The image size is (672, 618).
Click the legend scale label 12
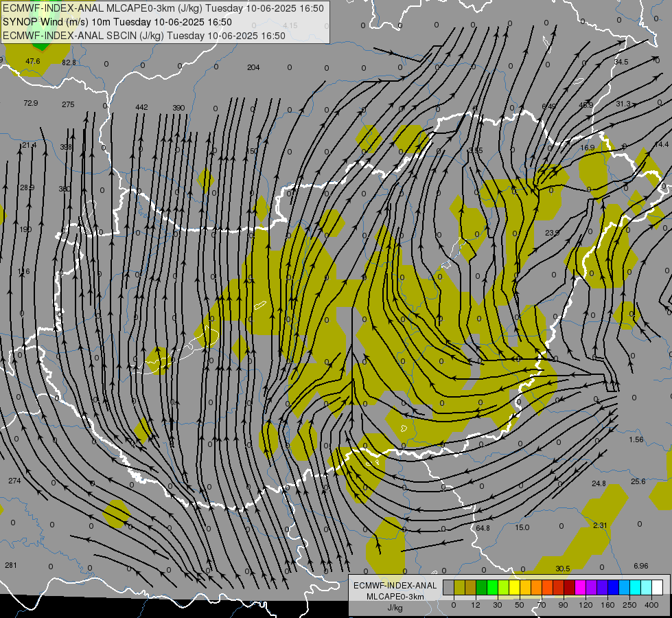[x=476, y=605]
